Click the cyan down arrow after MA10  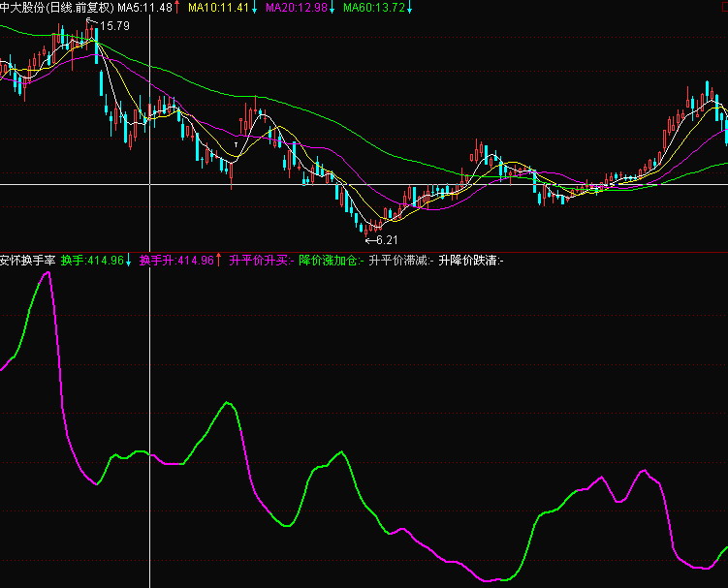(x=254, y=8)
